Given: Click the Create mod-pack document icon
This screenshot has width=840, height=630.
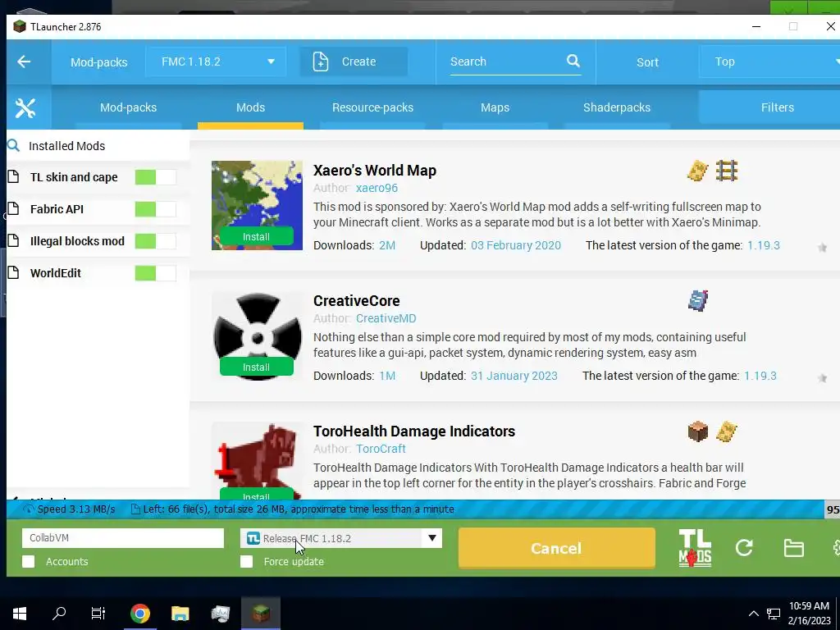Looking at the screenshot, I should pos(321,62).
